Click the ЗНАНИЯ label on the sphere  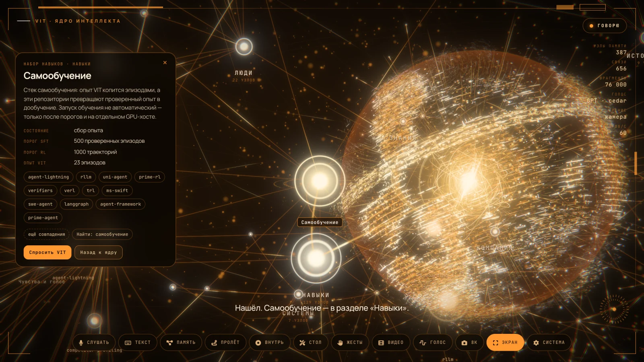tap(403, 138)
